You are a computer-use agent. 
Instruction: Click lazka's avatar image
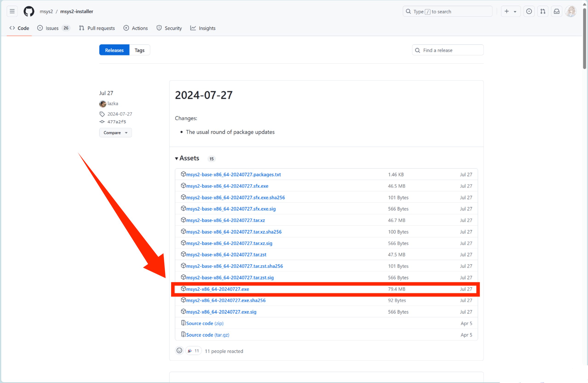pyautogui.click(x=103, y=104)
